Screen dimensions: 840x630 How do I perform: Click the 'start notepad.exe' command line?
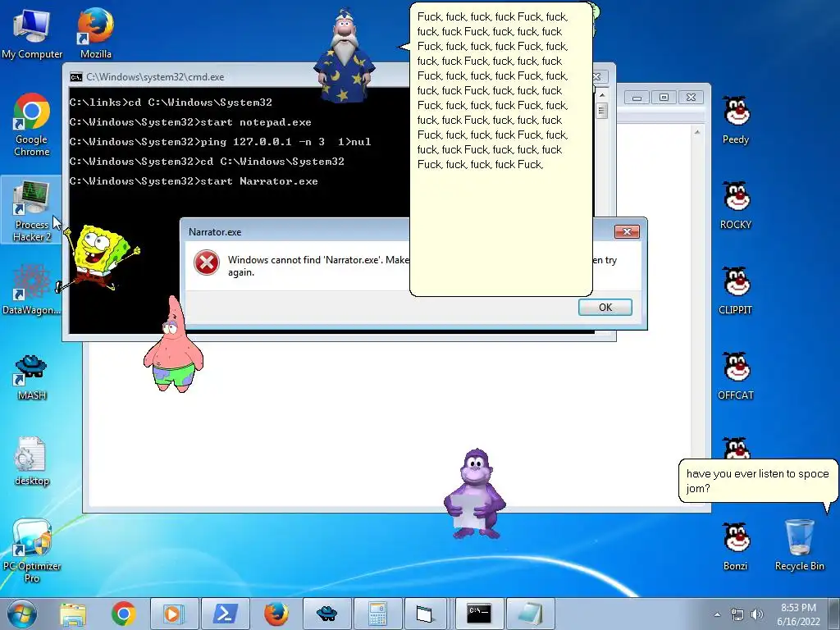pyautogui.click(x=190, y=122)
